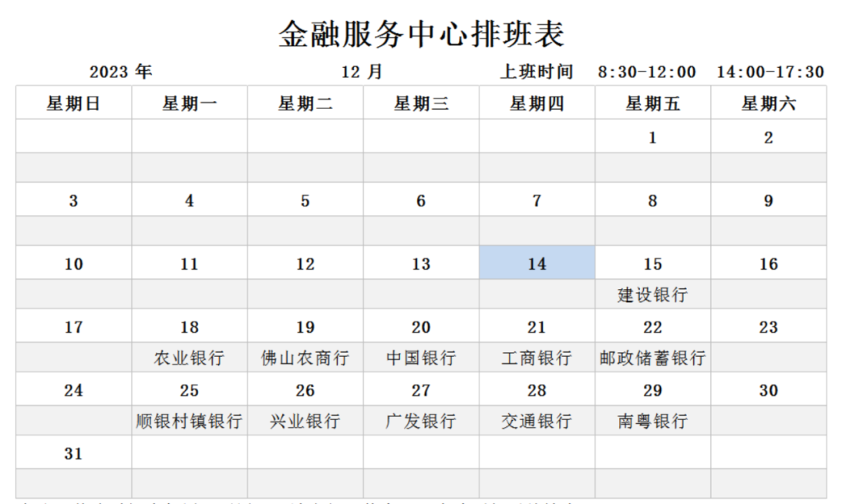Viewport: 842px width, 504px height.
Task: Select the 顺银村镇银行 cell
Action: (189, 421)
